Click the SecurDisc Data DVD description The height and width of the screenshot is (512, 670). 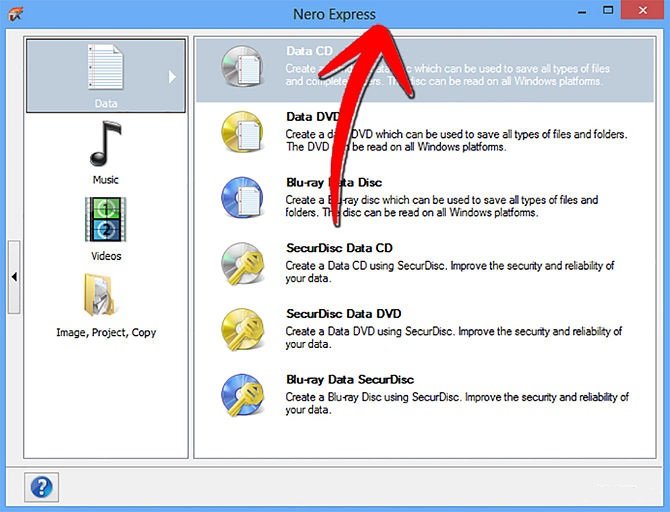click(453, 338)
